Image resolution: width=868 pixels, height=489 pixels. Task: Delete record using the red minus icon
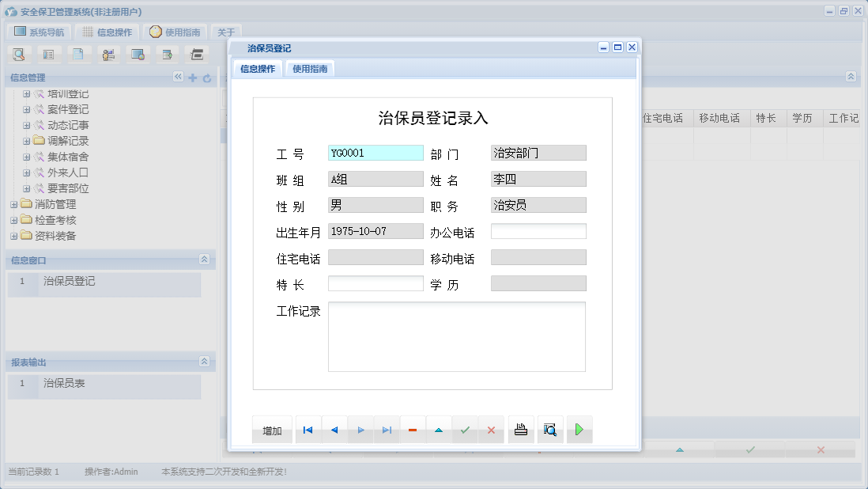[412, 429]
